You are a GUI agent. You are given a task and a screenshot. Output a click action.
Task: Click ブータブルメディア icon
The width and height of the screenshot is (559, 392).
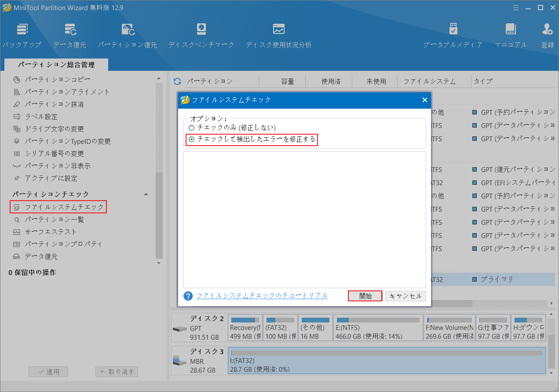(453, 29)
